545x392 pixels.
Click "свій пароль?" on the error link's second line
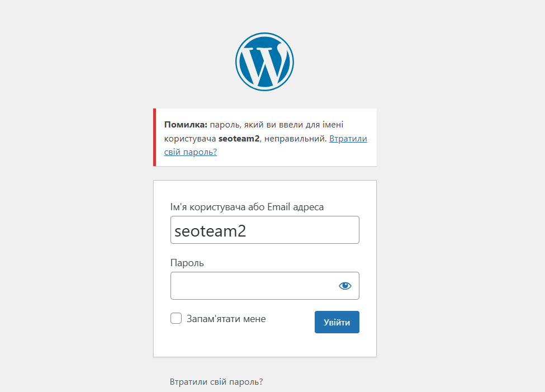point(190,152)
